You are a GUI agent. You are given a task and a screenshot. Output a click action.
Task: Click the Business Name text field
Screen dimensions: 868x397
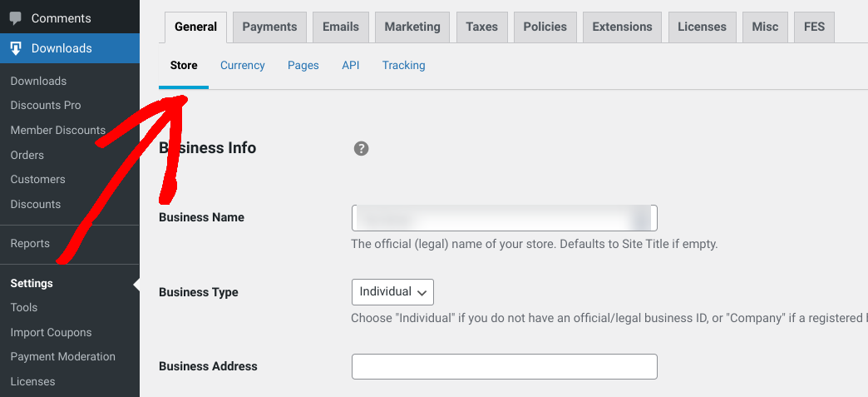click(x=504, y=218)
